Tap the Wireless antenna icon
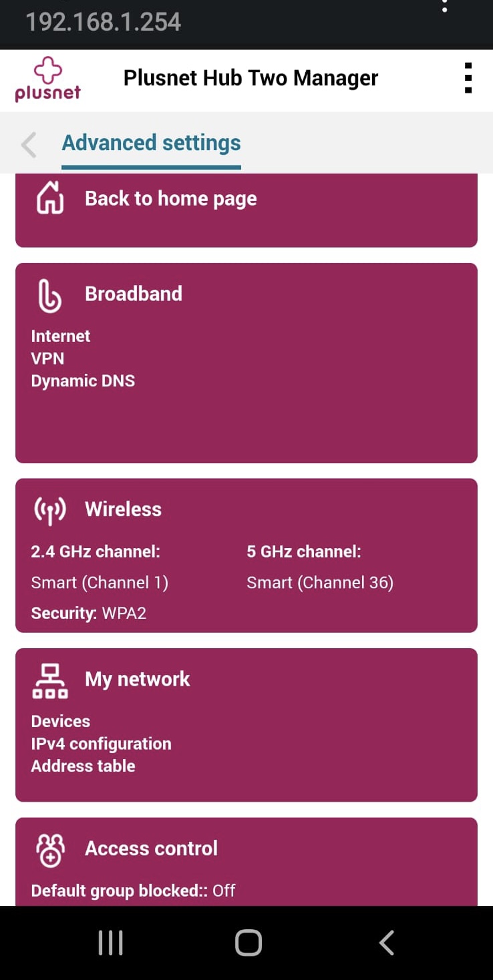Screen dimensions: 493x980 (x=50, y=510)
